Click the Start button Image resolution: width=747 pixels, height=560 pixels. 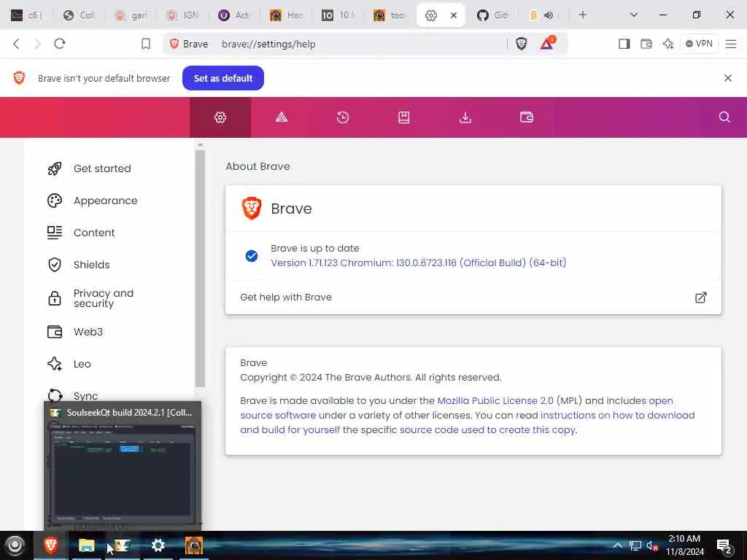click(x=15, y=545)
